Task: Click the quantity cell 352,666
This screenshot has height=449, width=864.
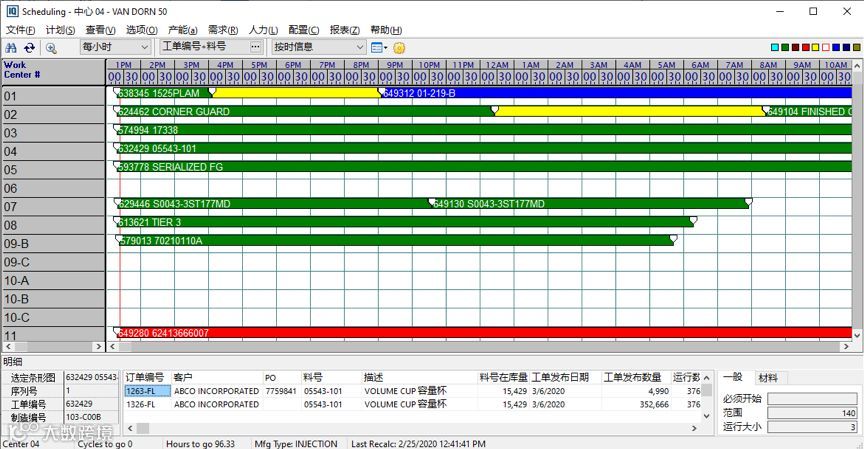Action: [636, 404]
